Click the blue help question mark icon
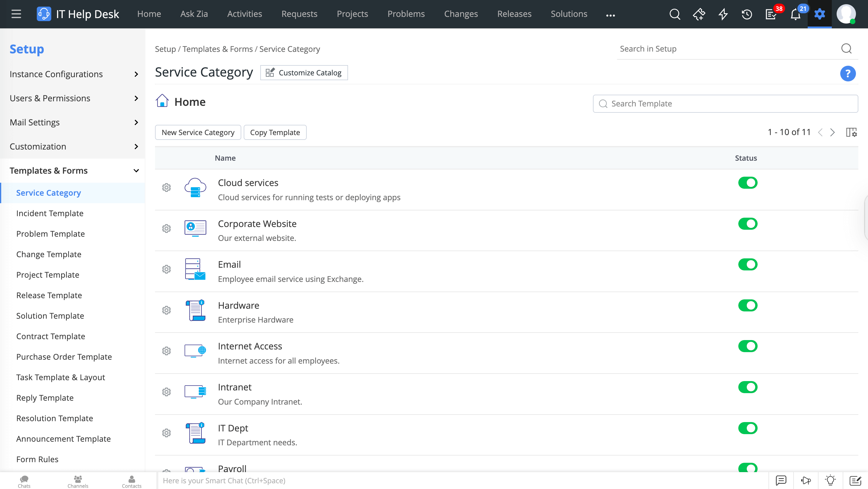868x489 pixels. click(x=847, y=74)
